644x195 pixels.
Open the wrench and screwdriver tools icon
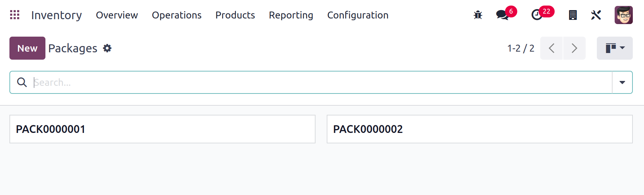(x=596, y=15)
